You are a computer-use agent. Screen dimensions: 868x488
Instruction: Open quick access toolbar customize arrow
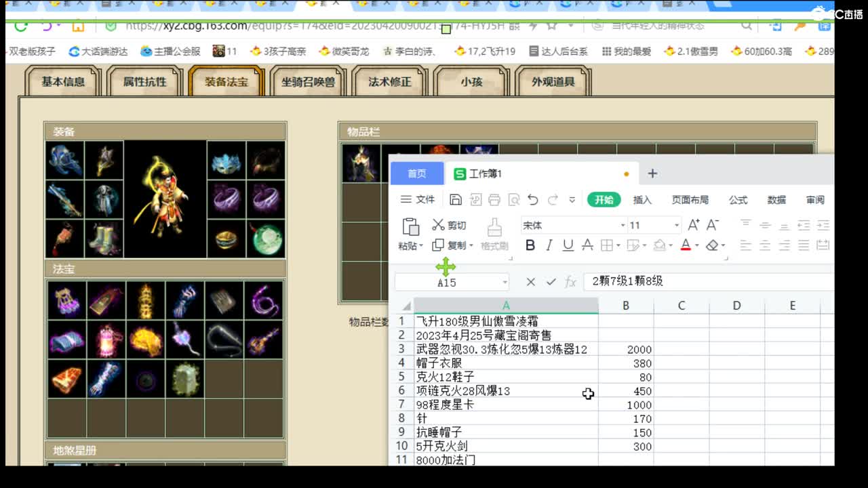572,200
